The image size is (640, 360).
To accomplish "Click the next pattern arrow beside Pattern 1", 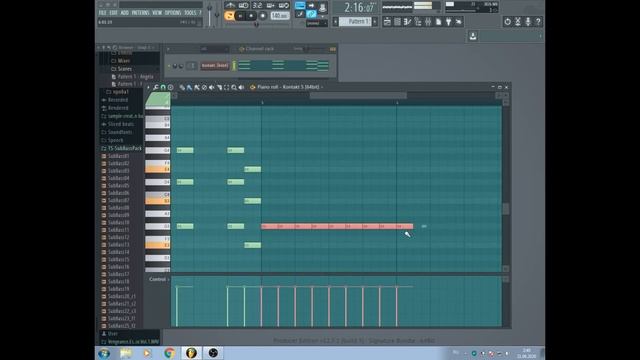I will 375,21.
